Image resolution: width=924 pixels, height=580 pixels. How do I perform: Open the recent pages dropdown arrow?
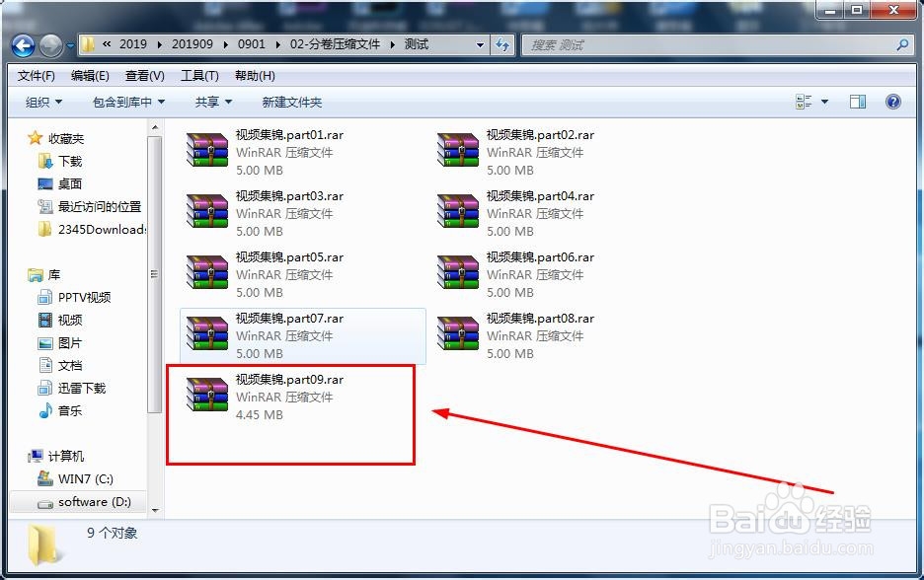[69, 45]
